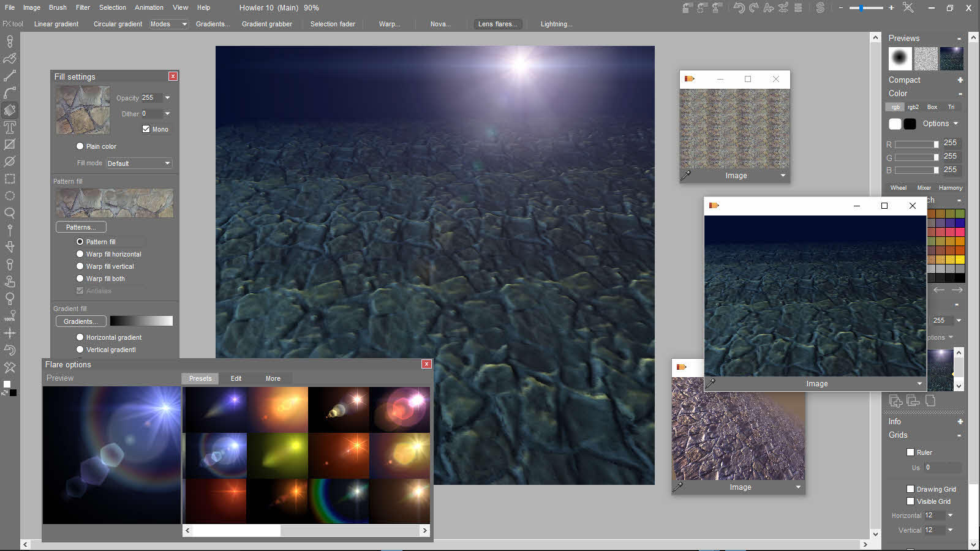The height and width of the screenshot is (551, 980).
Task: Choose Warp fill horizontal option
Action: 80,254
